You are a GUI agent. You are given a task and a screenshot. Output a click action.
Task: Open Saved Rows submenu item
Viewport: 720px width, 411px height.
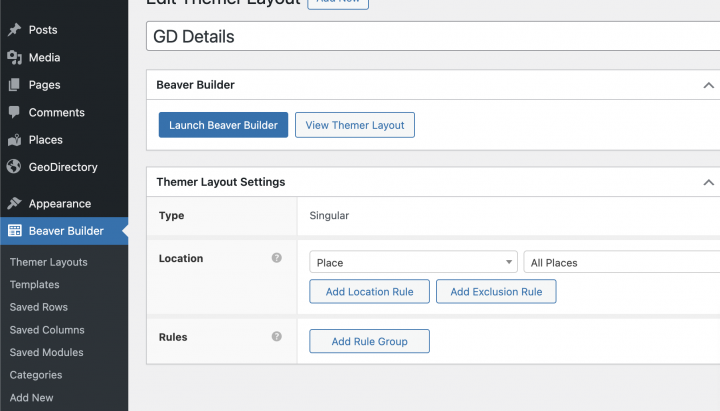point(38,307)
